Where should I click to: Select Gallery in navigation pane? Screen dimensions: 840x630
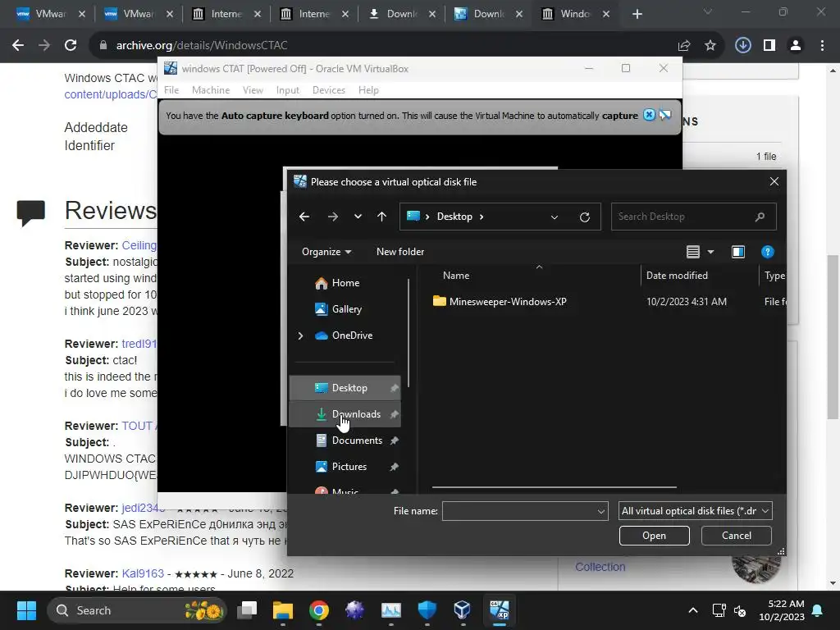pos(345,309)
